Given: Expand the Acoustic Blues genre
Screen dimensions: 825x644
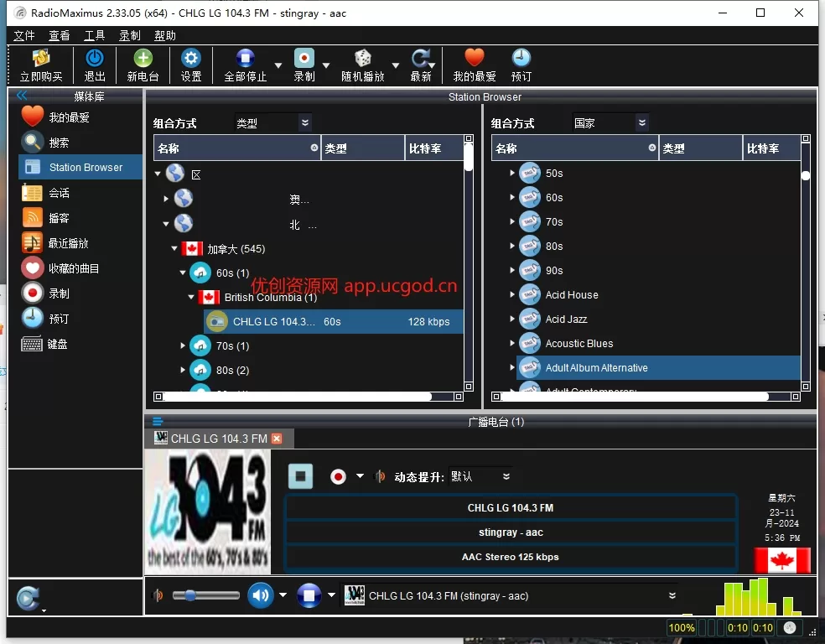Looking at the screenshot, I should tap(511, 343).
